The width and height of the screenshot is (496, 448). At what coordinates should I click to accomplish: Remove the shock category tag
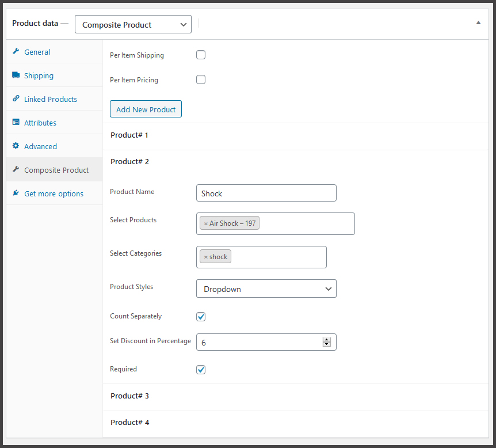pos(205,257)
